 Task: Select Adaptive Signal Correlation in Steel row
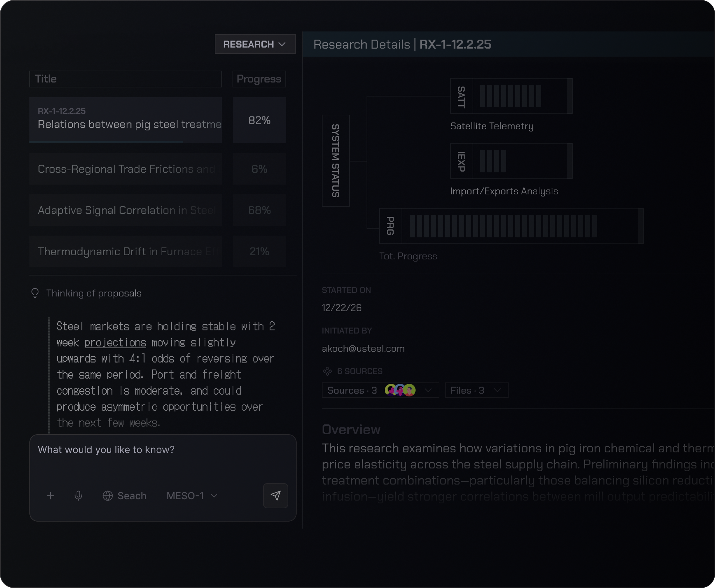(x=126, y=210)
